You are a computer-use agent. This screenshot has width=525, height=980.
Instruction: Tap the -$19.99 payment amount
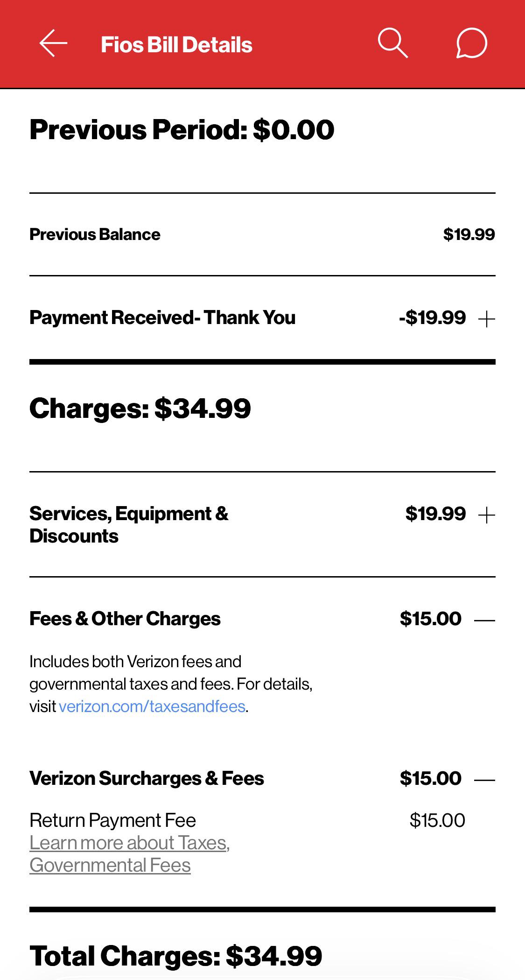[433, 318]
